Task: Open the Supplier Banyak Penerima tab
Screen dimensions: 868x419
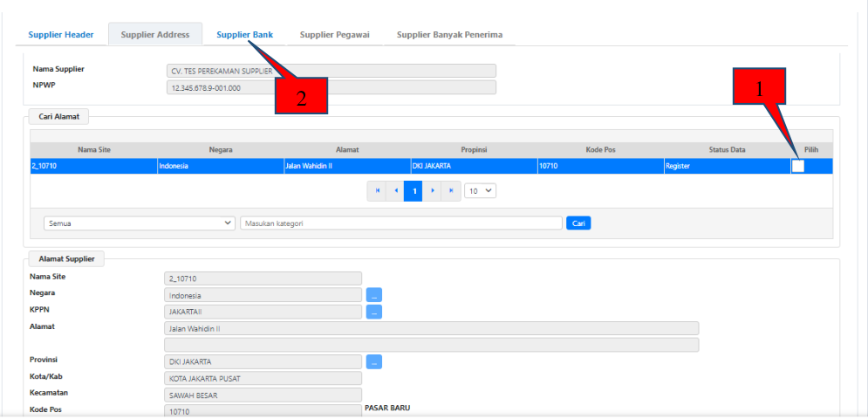Action: pyautogui.click(x=449, y=35)
